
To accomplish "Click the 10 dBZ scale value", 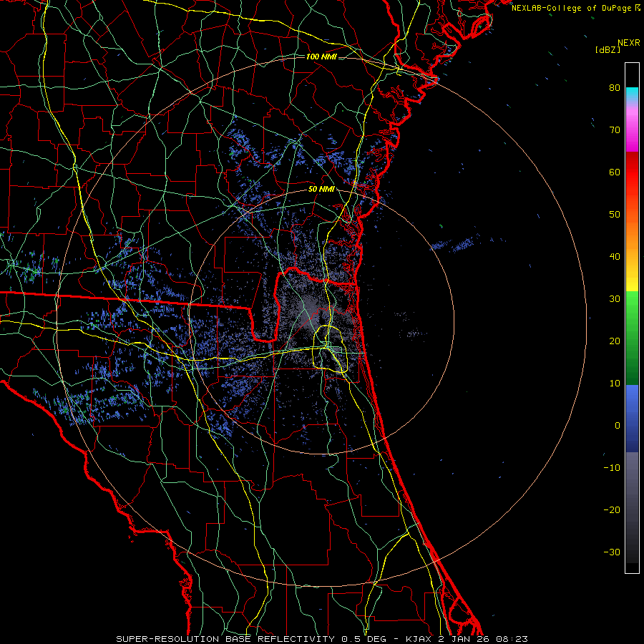I will pyautogui.click(x=615, y=384).
